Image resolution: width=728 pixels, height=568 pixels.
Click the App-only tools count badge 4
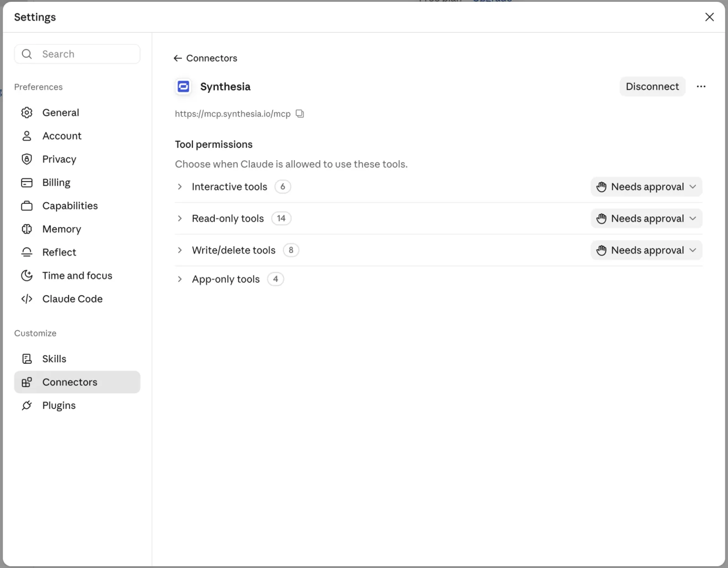click(275, 279)
